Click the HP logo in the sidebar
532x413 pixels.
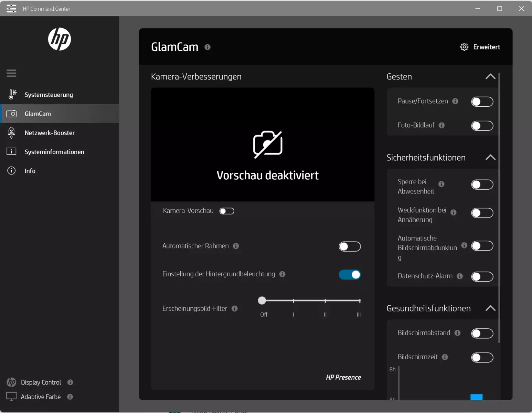pos(60,39)
